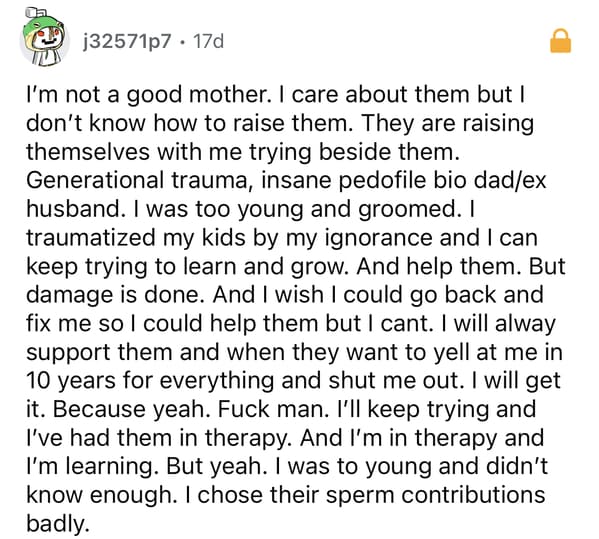
Task: Click the 17d comment timestamp
Action: pos(208,41)
